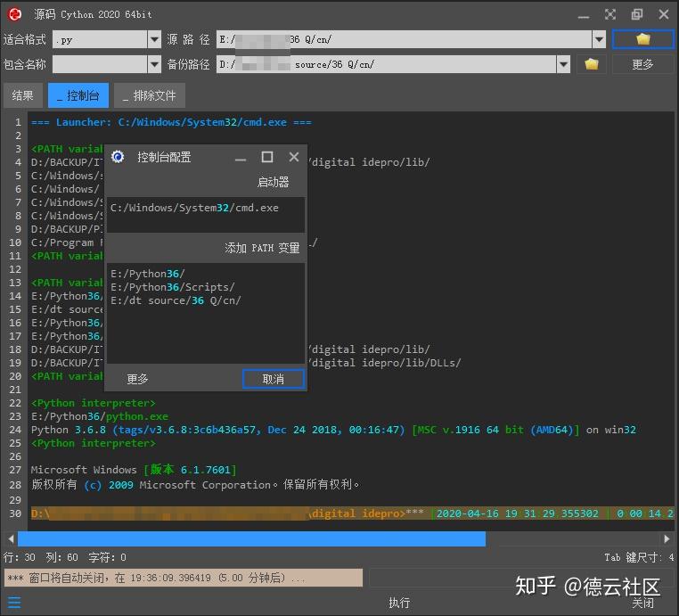Click the 关闭 button at bottom right
This screenshot has width=679, height=616.
coord(642,603)
